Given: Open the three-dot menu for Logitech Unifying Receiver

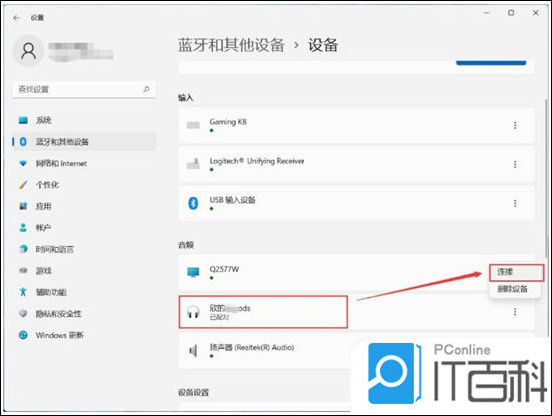Looking at the screenshot, I should pos(515,164).
